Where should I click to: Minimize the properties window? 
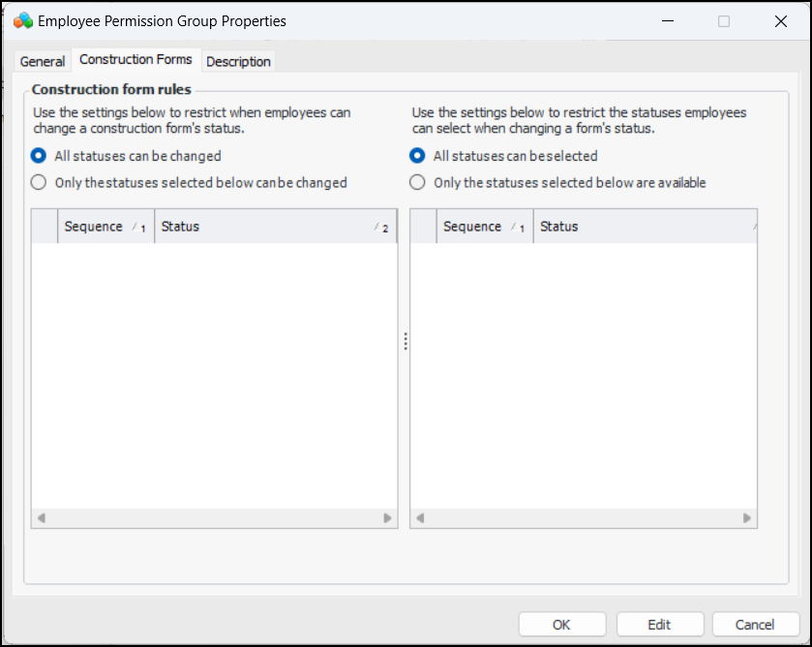pos(667,21)
